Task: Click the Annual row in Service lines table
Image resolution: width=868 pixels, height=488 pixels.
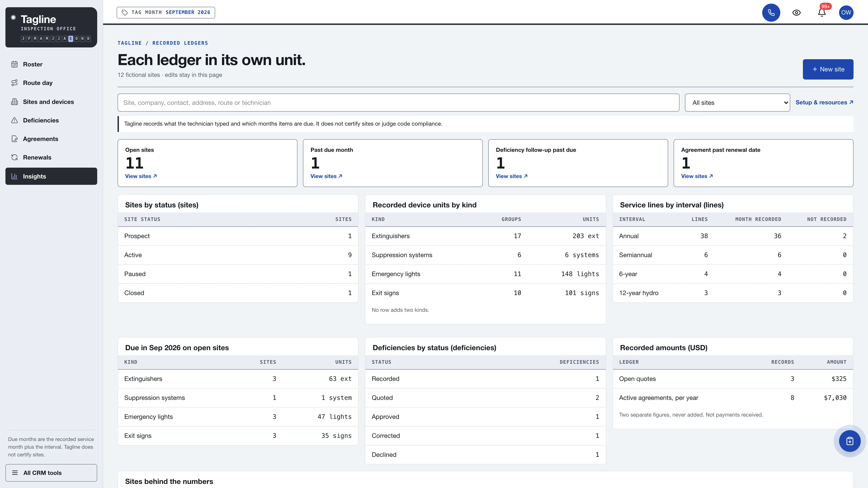Action: (733, 236)
